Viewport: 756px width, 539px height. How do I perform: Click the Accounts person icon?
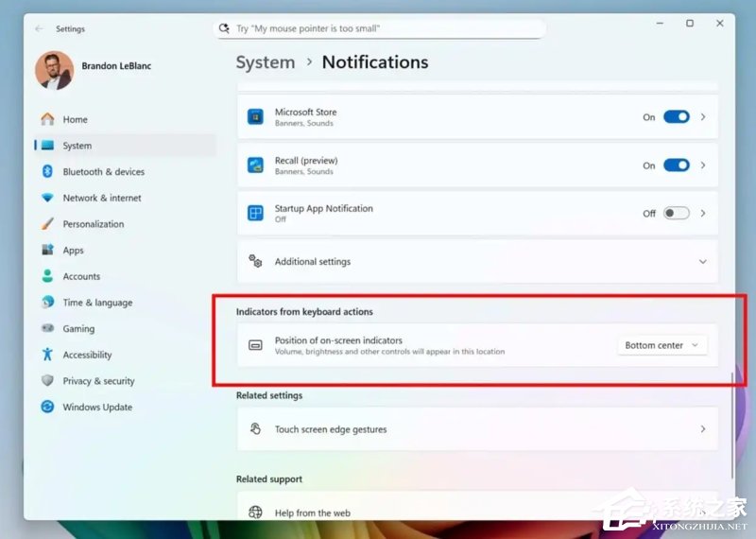pyautogui.click(x=47, y=275)
